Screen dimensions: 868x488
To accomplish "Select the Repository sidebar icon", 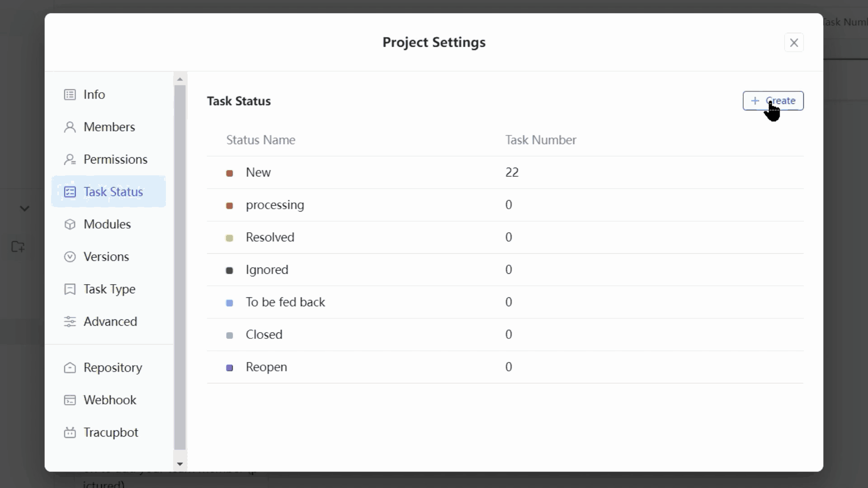I will point(71,368).
